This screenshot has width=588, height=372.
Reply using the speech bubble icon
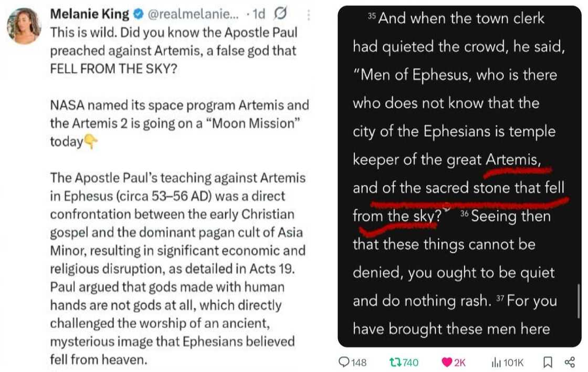click(x=345, y=362)
